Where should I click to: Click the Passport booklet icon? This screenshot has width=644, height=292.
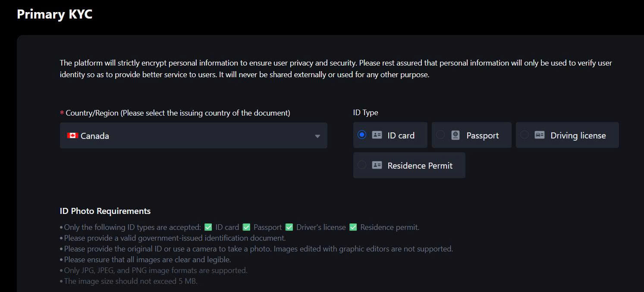[456, 135]
